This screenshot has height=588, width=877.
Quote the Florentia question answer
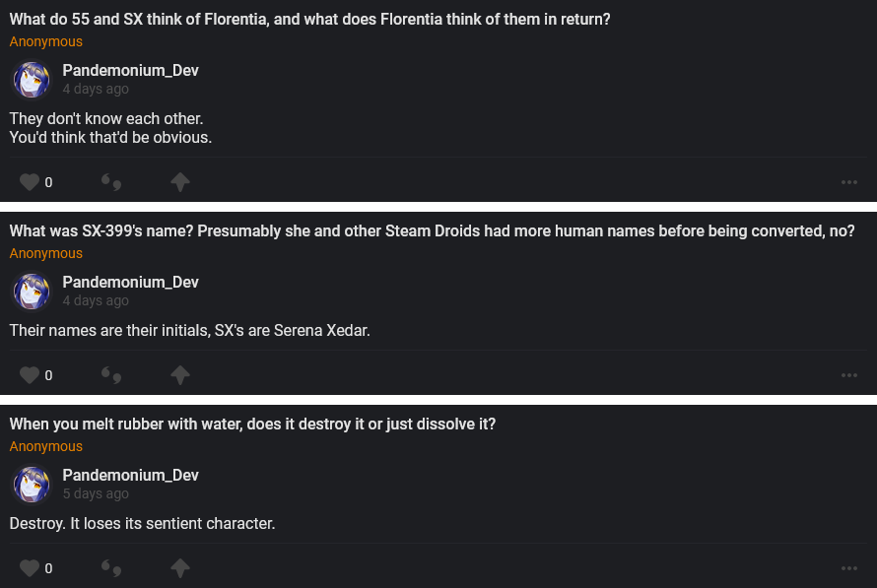[111, 182]
